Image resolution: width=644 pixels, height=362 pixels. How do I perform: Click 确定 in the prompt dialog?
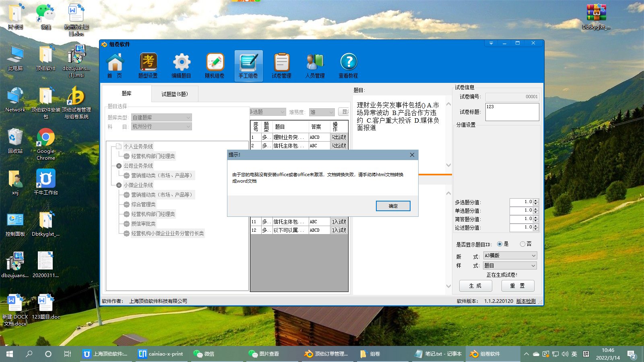pyautogui.click(x=393, y=206)
